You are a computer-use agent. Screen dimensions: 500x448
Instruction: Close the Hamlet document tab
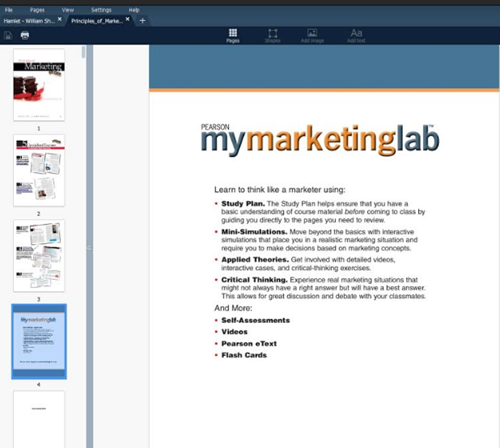[60, 19]
